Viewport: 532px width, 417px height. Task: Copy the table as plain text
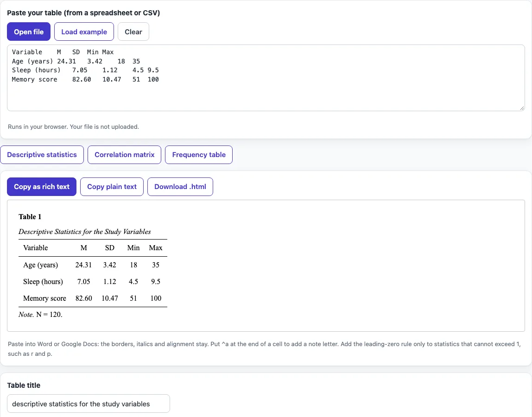click(x=112, y=187)
